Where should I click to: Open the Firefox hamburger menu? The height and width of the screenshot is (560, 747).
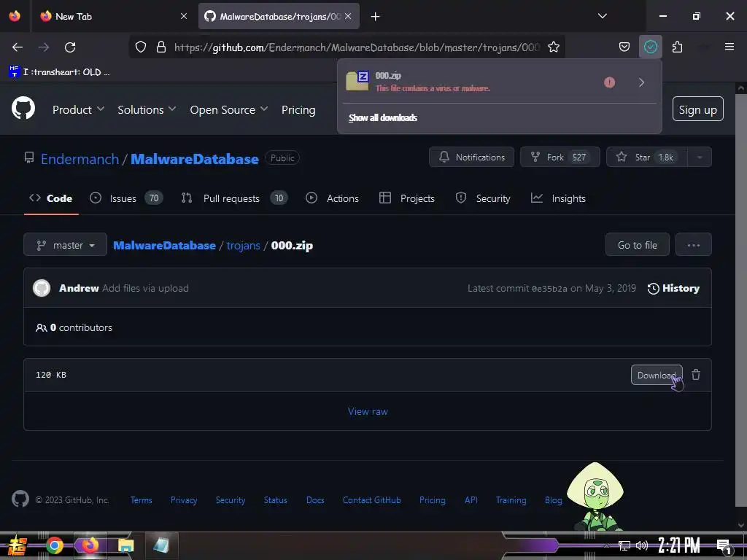pyautogui.click(x=729, y=47)
